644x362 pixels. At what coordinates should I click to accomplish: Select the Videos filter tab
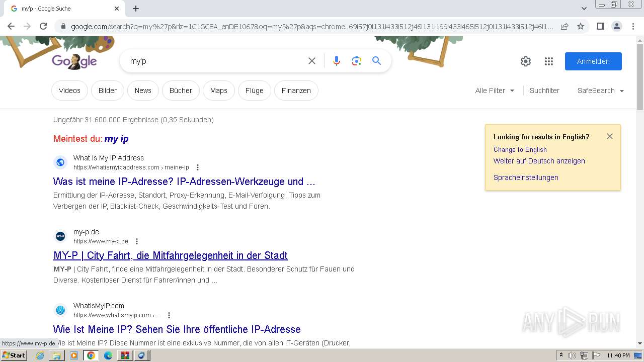tap(69, 90)
